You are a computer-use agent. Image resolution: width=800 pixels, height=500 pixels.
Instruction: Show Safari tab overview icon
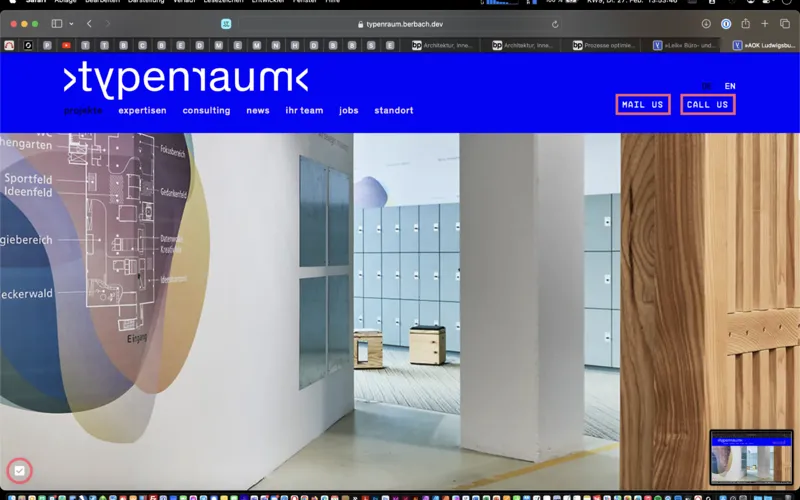(x=784, y=23)
